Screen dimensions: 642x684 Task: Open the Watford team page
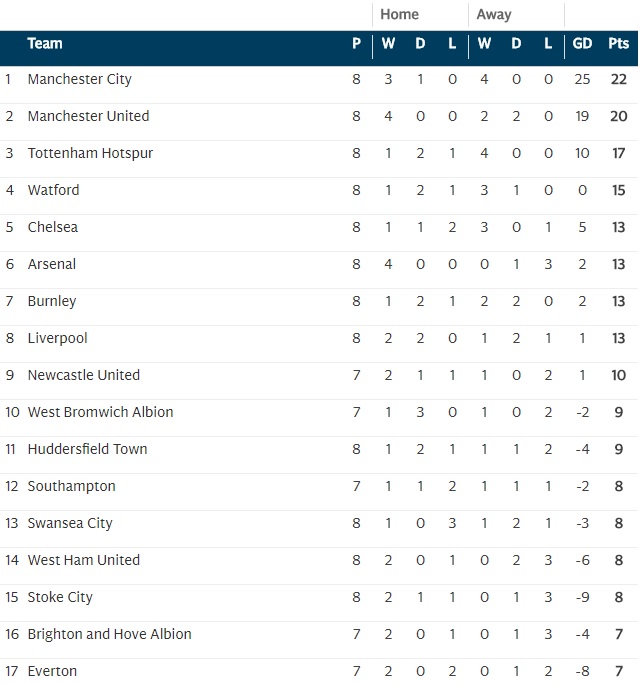click(x=53, y=190)
